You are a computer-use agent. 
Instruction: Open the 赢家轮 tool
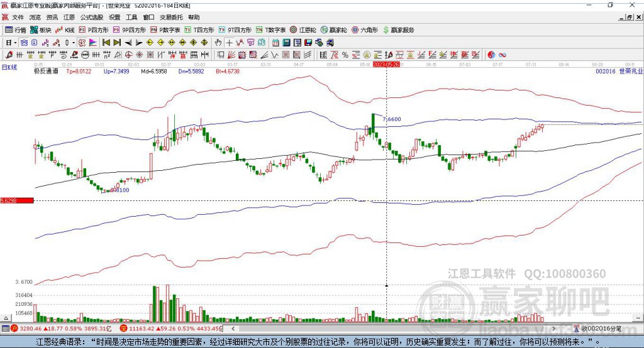pos(333,30)
